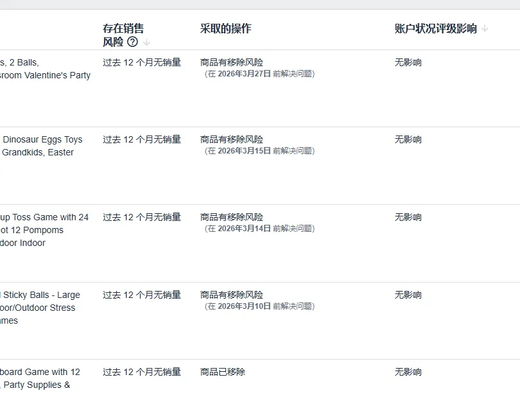Viewport: 520px width, 420px height.
Task: Click 无影响 in the 商品已移除 row
Action: click(x=408, y=372)
